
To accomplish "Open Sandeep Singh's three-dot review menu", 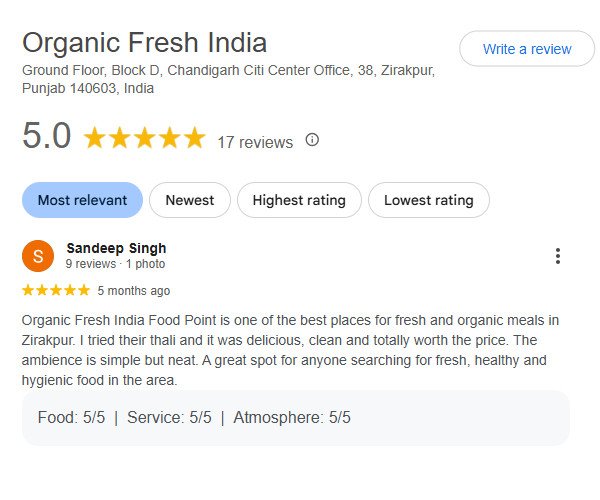I will [557, 256].
